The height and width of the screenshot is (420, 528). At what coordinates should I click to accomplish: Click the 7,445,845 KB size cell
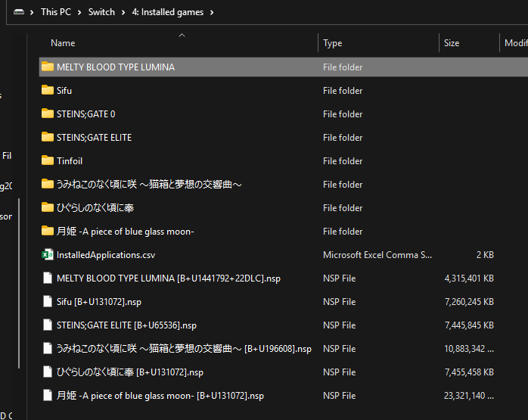(469, 325)
